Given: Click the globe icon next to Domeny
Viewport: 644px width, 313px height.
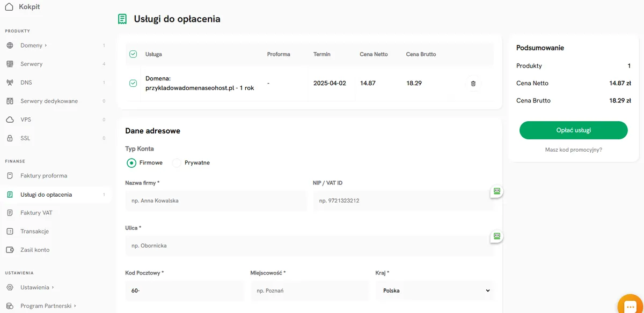Looking at the screenshot, I should 10,46.
